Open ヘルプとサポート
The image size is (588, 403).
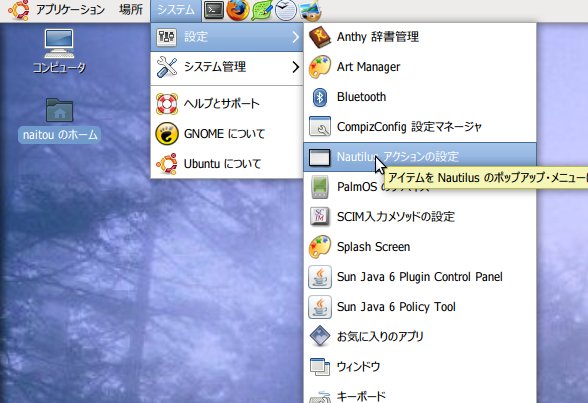coord(226,103)
